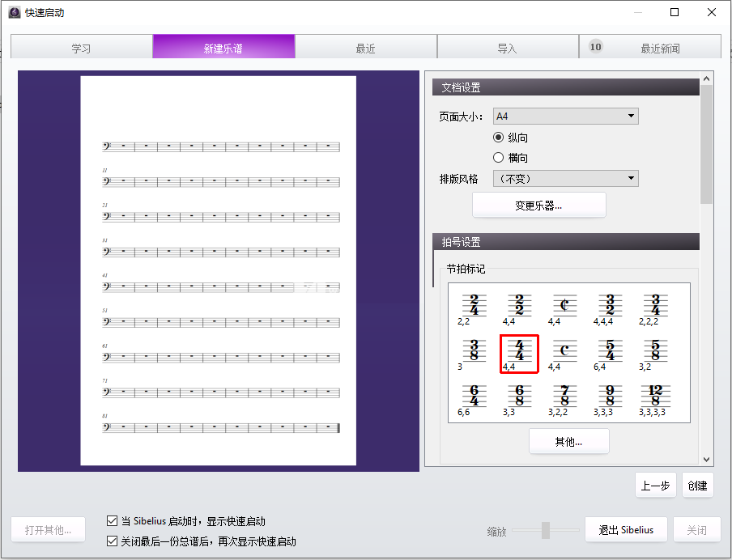The image size is (732, 560).
Task: Select the 12/8 time signature
Action: tap(656, 397)
